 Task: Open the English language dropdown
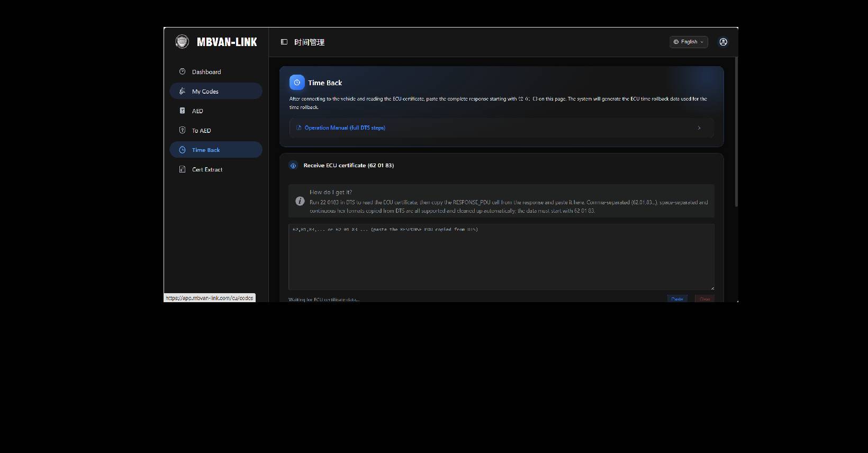click(689, 42)
